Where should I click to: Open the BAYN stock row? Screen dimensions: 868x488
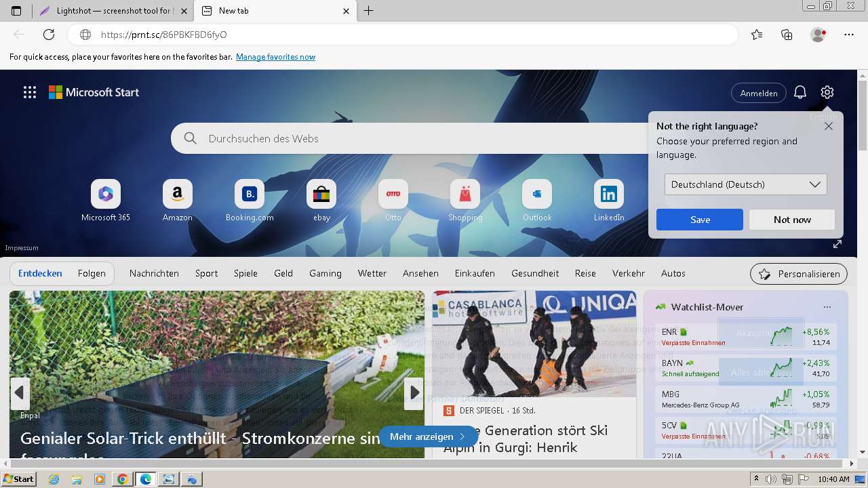click(746, 368)
